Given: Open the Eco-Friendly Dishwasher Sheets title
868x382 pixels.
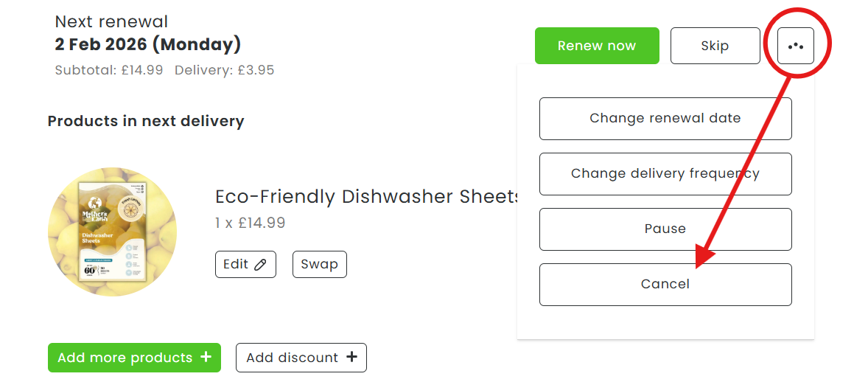Looking at the screenshot, I should [x=367, y=197].
